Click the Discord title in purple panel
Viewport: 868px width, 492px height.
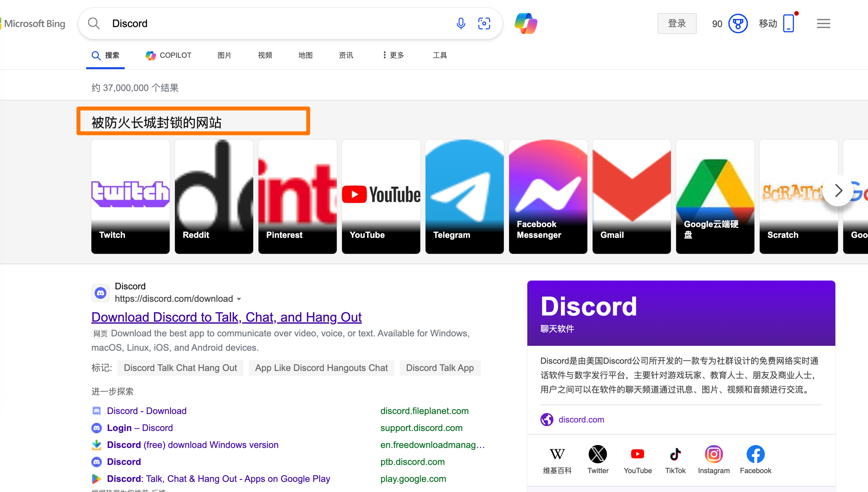588,306
